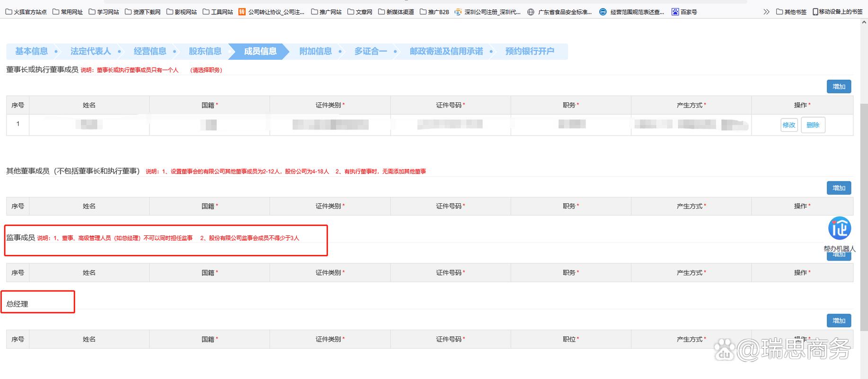Open the 工具网站 bookmark folder
The width and height of the screenshot is (868, 379).
coord(218,12)
